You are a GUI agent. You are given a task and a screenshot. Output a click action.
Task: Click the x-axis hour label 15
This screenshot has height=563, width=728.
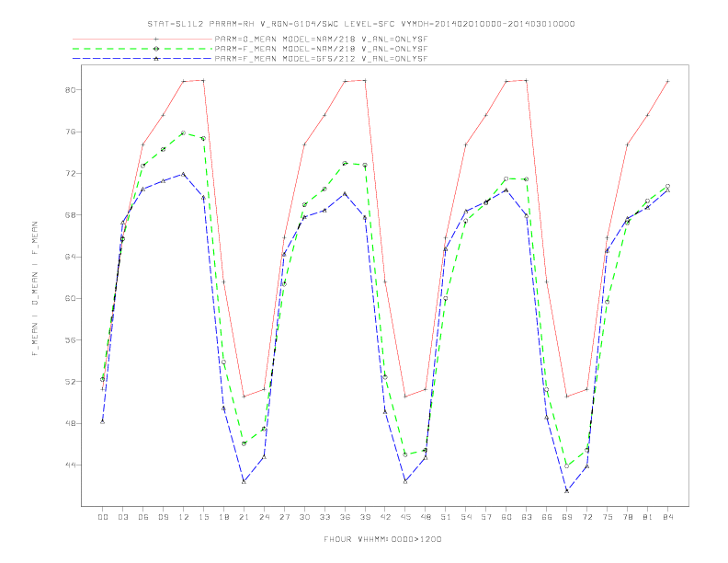pyautogui.click(x=203, y=517)
